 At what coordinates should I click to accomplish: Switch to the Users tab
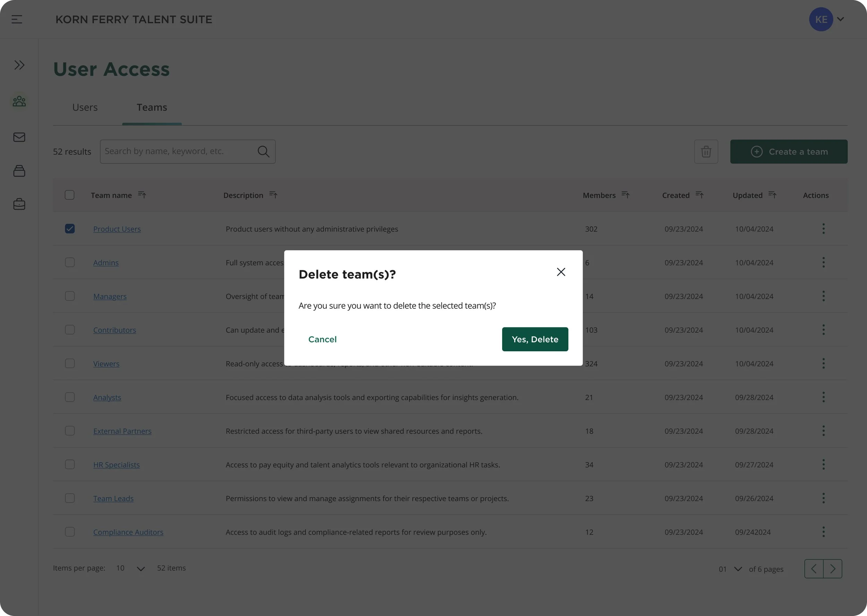85,108
